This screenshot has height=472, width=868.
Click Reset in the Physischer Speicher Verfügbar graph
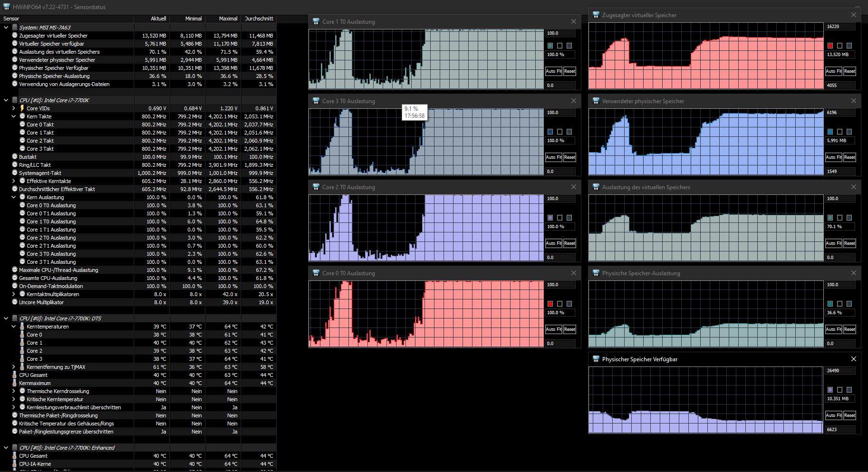[x=849, y=415]
